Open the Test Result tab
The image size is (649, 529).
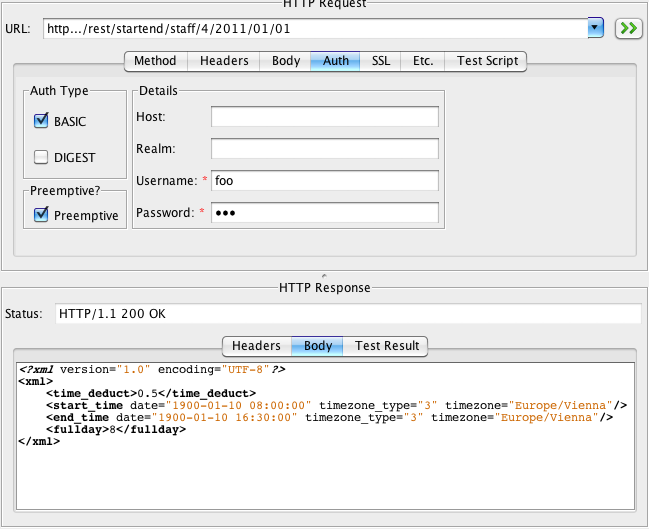[x=388, y=346]
